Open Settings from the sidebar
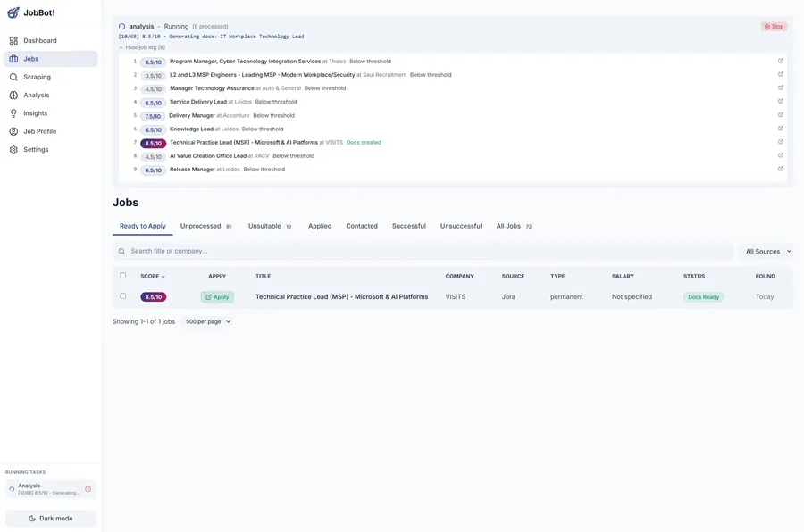The height and width of the screenshot is (532, 804). pyautogui.click(x=50, y=150)
